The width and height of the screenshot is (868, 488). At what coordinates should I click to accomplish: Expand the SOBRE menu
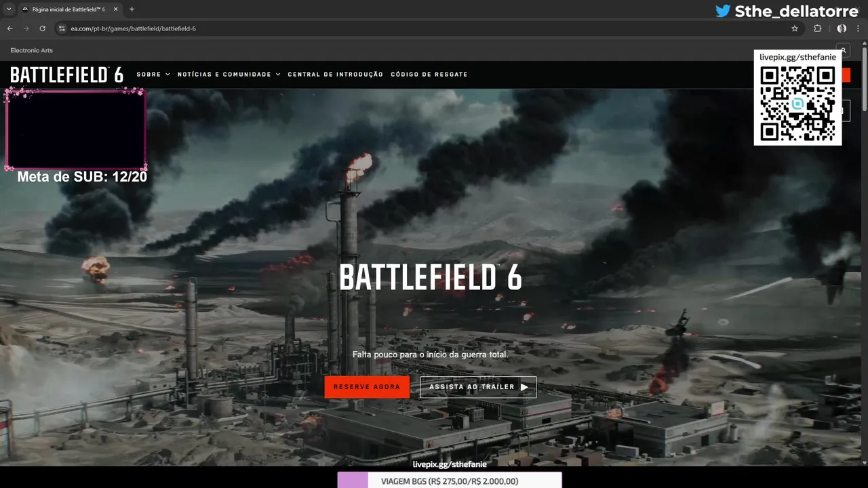tap(153, 75)
